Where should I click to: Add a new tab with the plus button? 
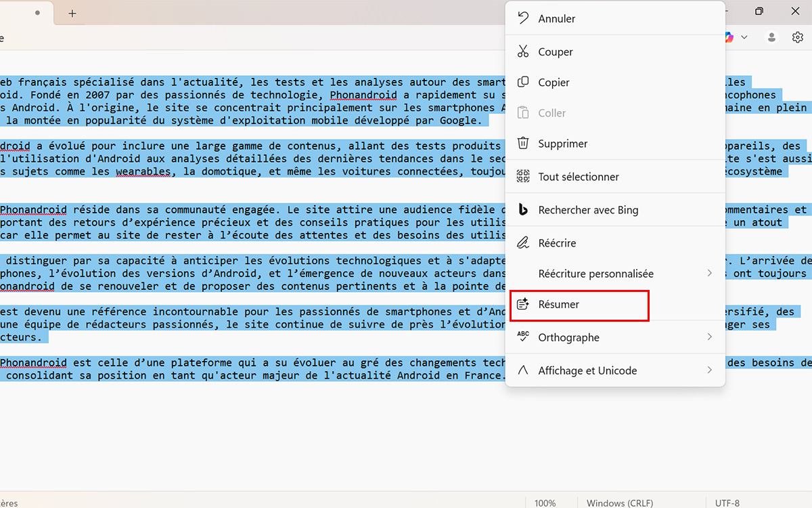tap(72, 13)
